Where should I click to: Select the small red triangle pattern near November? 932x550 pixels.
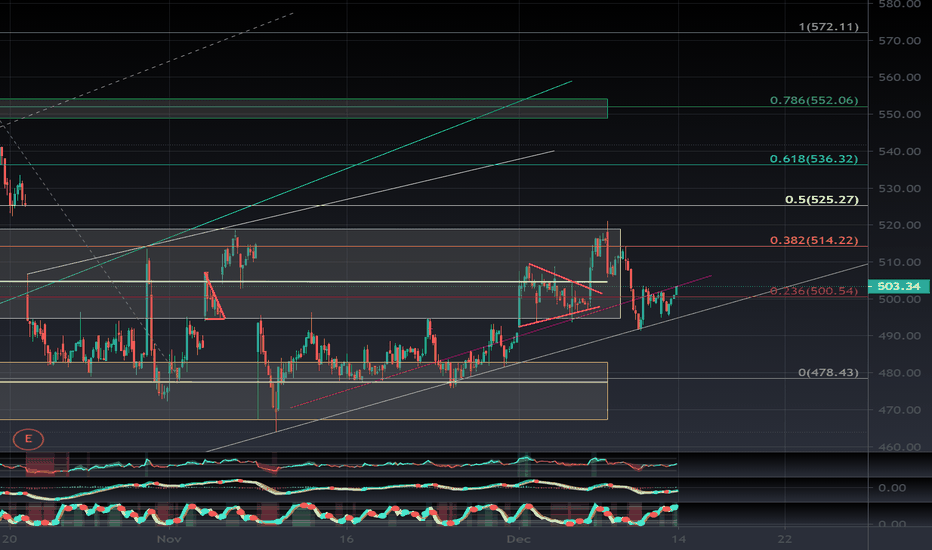[x=213, y=297]
